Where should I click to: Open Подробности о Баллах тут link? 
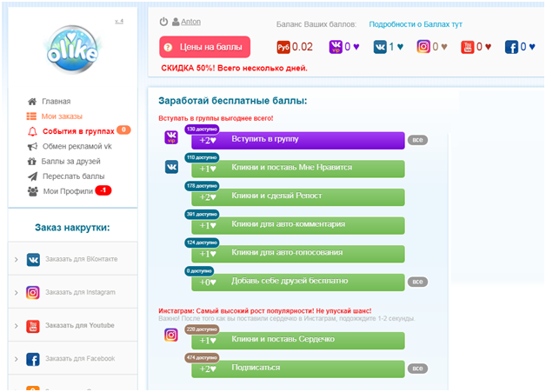(x=416, y=24)
